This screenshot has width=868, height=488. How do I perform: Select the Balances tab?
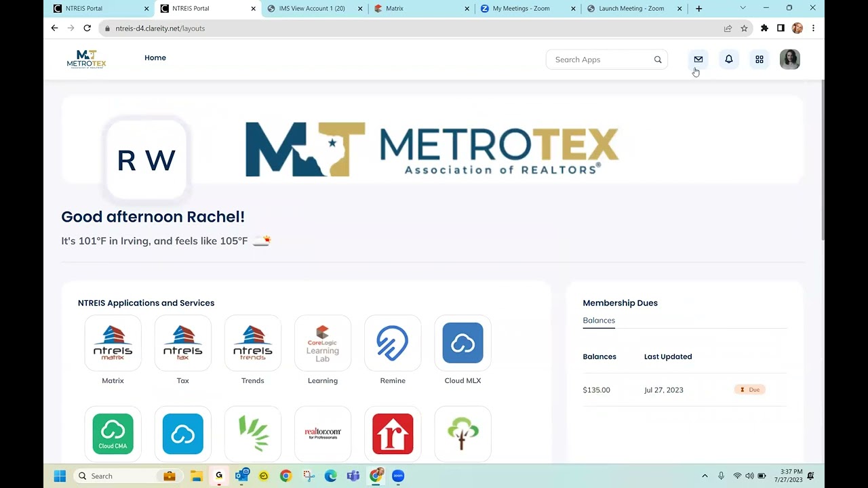click(599, 321)
